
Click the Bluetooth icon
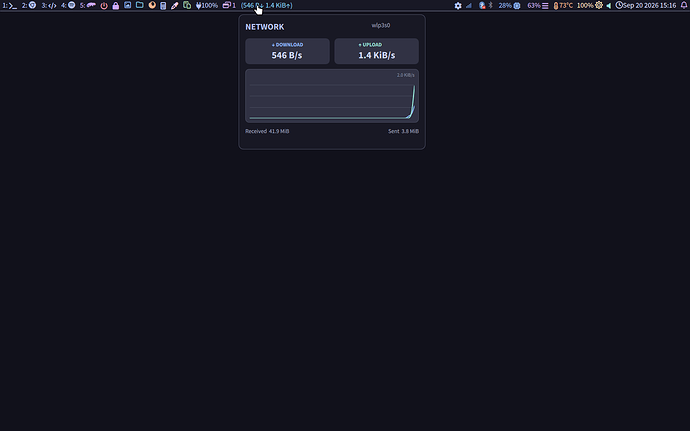point(491,6)
